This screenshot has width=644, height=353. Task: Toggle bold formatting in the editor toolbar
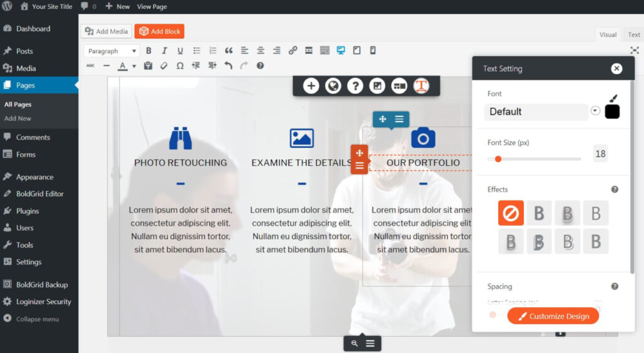coord(149,51)
